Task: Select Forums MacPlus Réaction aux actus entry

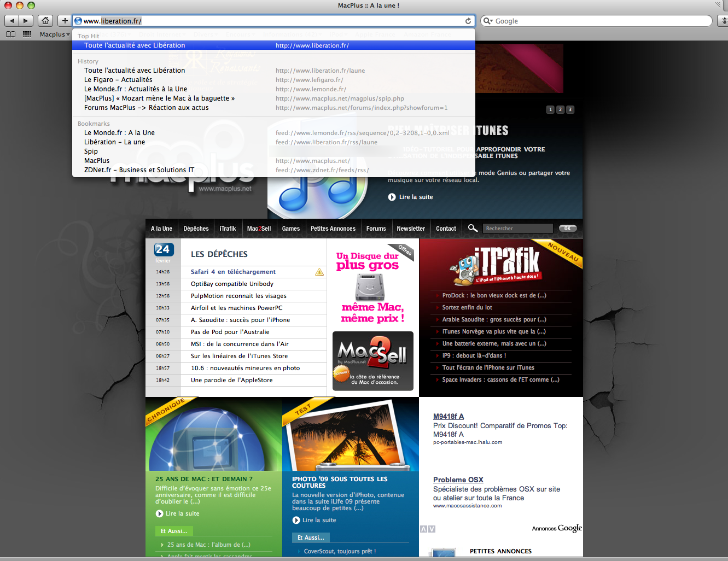Action: coord(273,108)
